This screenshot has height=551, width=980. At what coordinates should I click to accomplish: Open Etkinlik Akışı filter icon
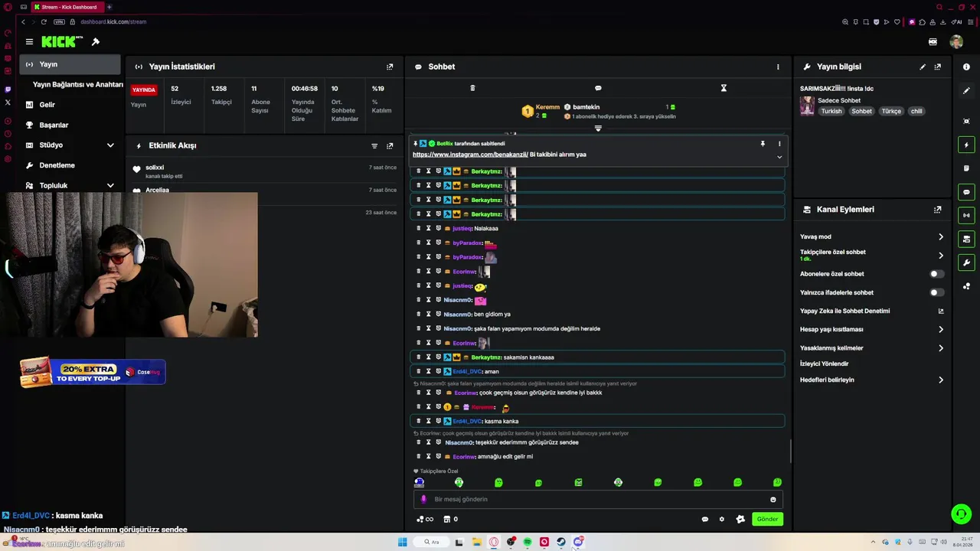pyautogui.click(x=374, y=145)
